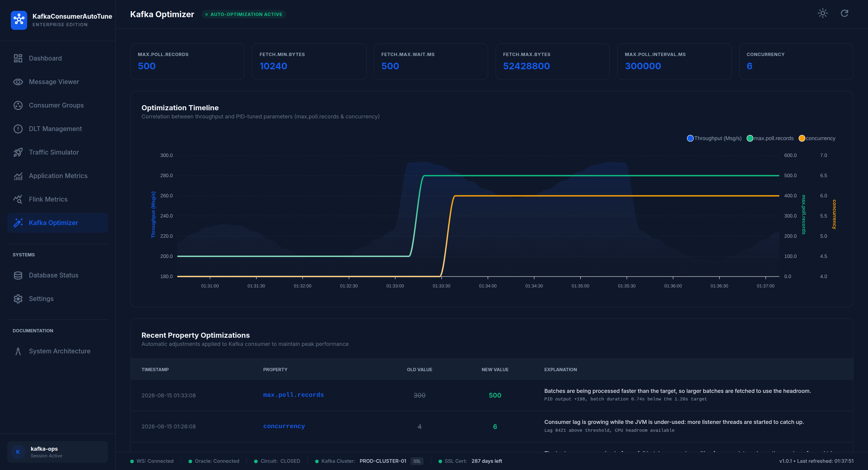Click the MAX.POLL.RECORDS 500 card
The height and width of the screenshot is (470, 868).
(x=187, y=62)
